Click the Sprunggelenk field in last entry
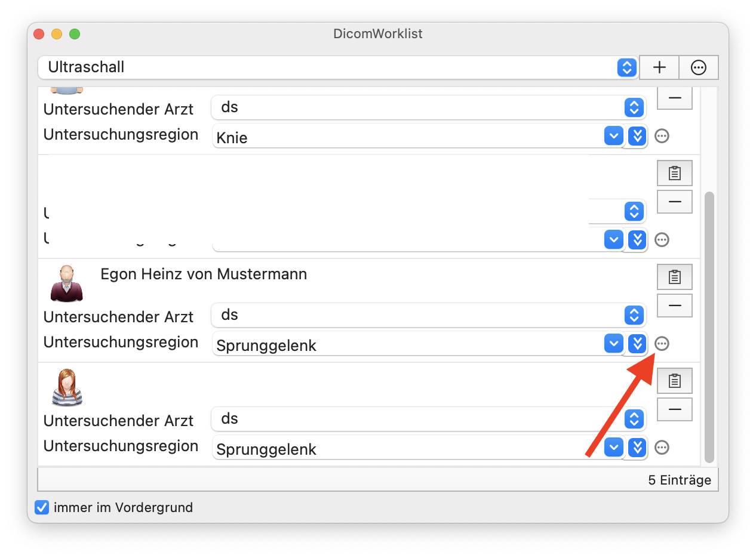The height and width of the screenshot is (555, 756). pyautogui.click(x=409, y=449)
